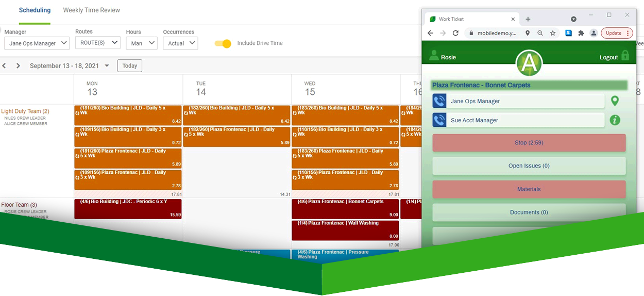Open Monday (181/260) Plaza Frontenac 5 x Wk job

[x=128, y=158]
